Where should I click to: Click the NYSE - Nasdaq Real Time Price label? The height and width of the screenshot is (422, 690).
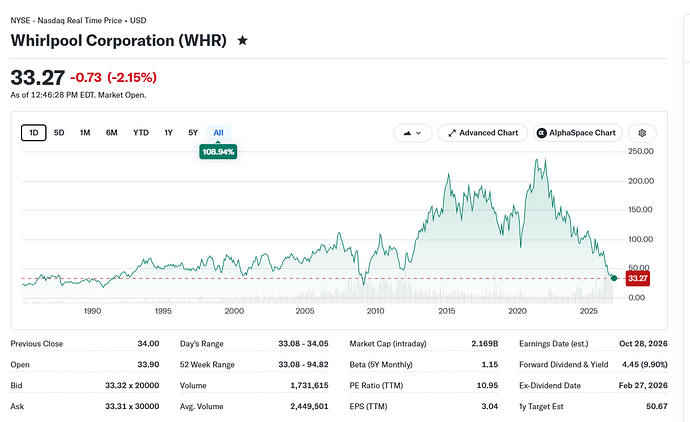(x=78, y=21)
